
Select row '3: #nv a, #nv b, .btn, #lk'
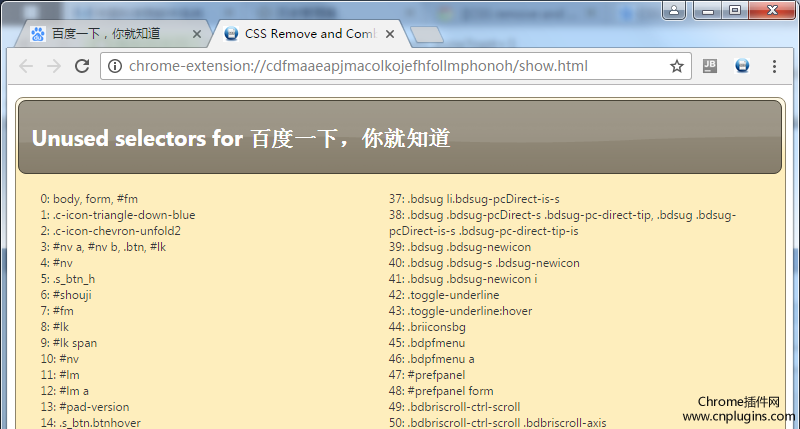[x=104, y=247]
